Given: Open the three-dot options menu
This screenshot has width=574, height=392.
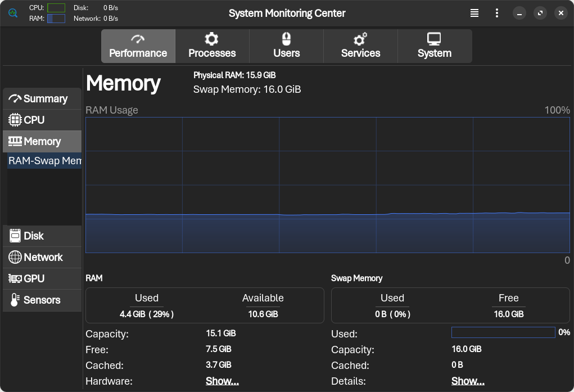Looking at the screenshot, I should [496, 13].
